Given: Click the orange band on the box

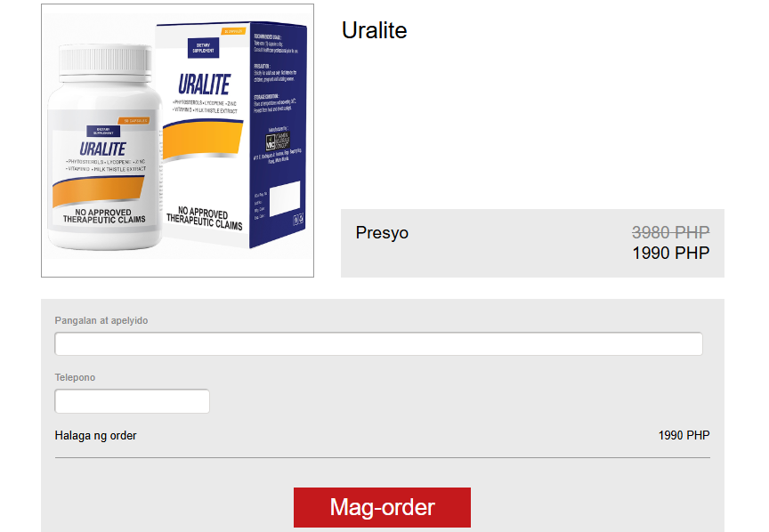Looking at the screenshot, I should point(203,140).
